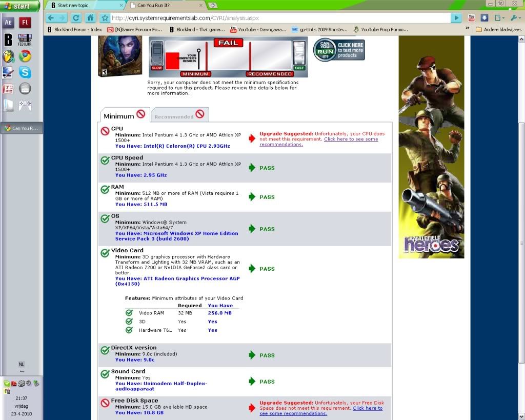Open Skype from the quick launch icons
The height and width of the screenshot is (420, 525).
(25, 72)
